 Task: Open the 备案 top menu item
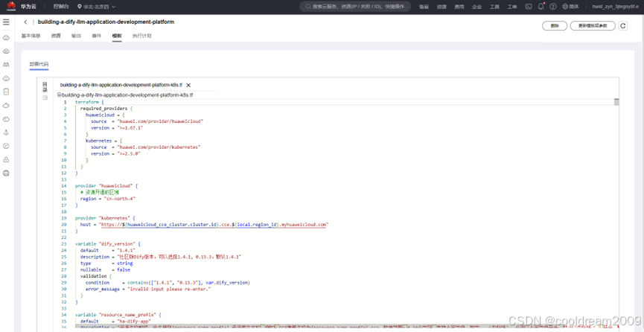[x=424, y=7]
